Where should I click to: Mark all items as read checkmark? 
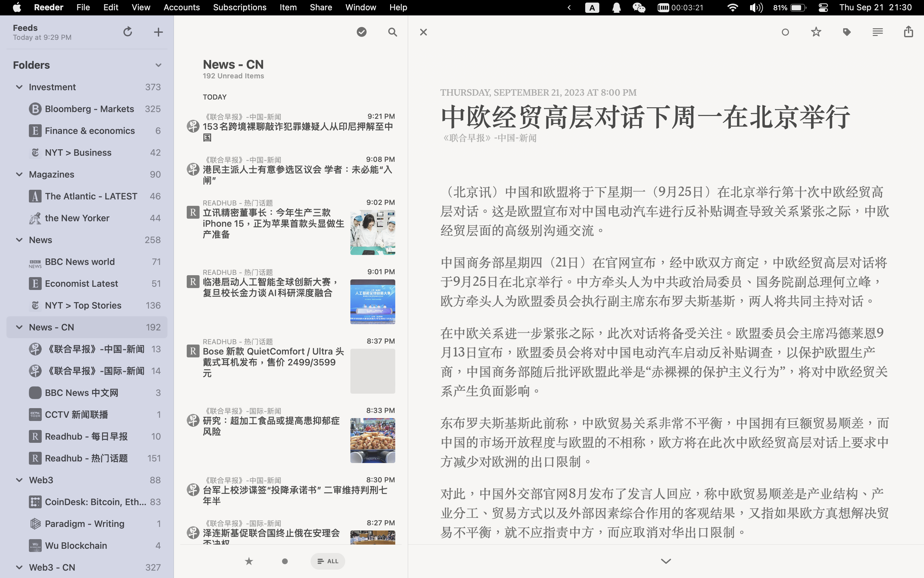point(362,32)
